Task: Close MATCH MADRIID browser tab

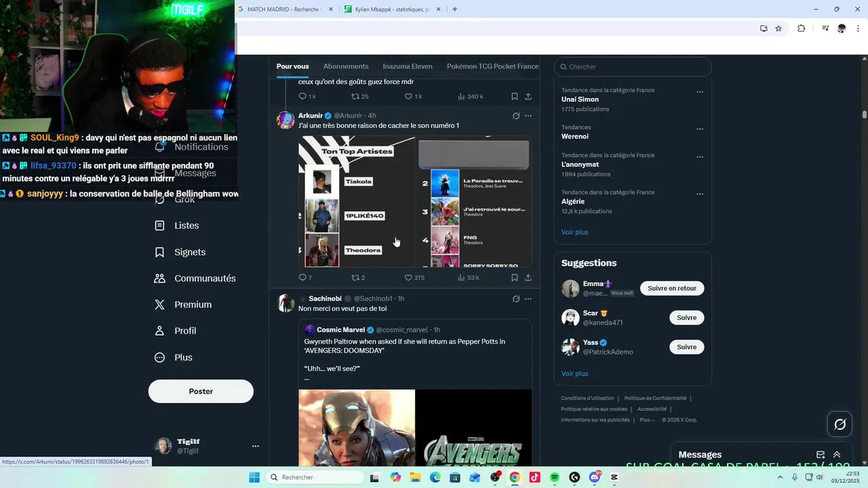Action: (331, 9)
